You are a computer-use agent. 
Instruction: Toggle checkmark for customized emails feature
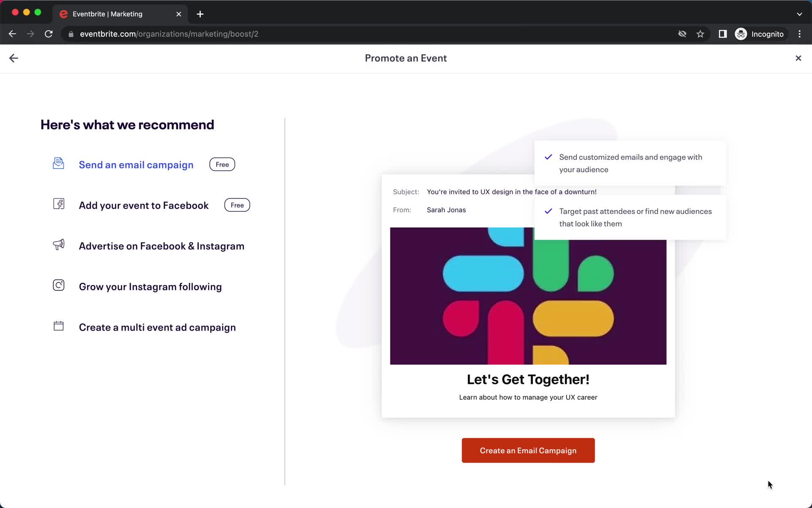tap(548, 156)
